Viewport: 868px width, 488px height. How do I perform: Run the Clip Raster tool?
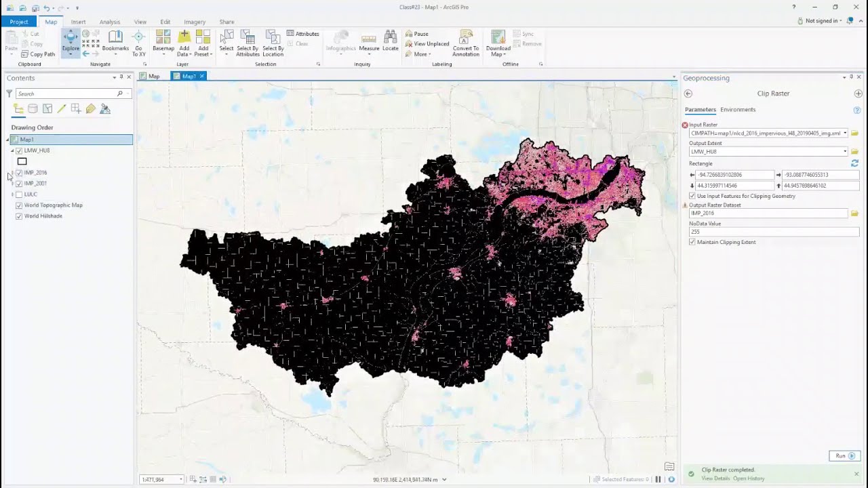click(x=844, y=455)
